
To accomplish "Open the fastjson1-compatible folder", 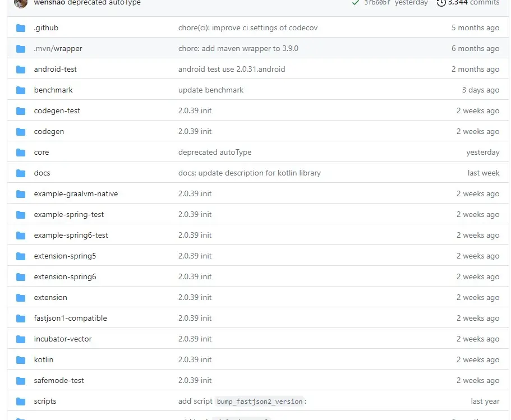I will tap(70, 319).
